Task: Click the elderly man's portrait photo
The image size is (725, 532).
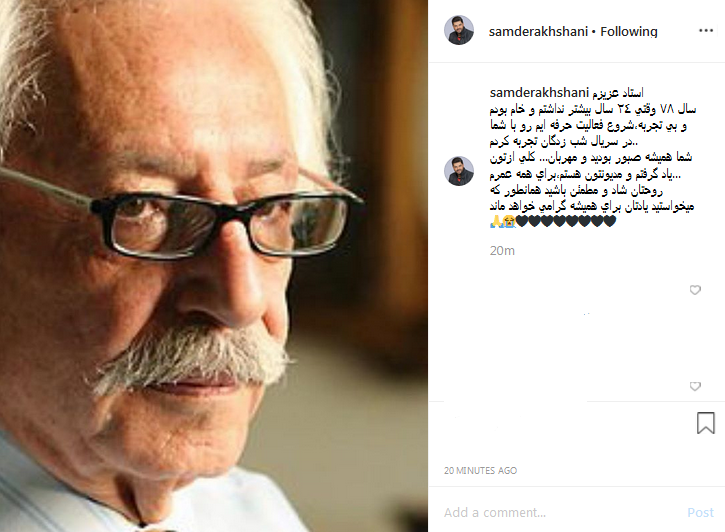Action: (x=214, y=266)
